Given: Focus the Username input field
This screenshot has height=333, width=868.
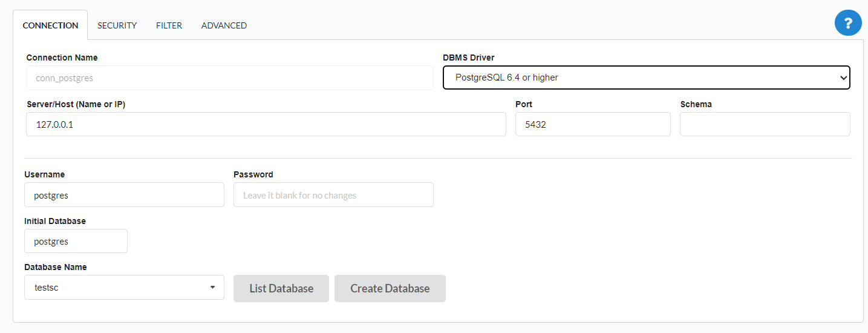Looking at the screenshot, I should click(x=124, y=195).
